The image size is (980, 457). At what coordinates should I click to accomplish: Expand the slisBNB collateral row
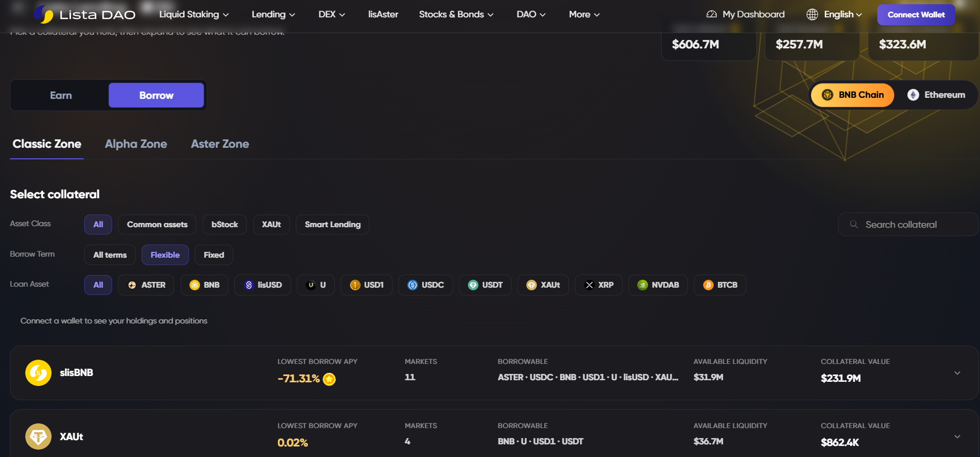[x=957, y=373]
